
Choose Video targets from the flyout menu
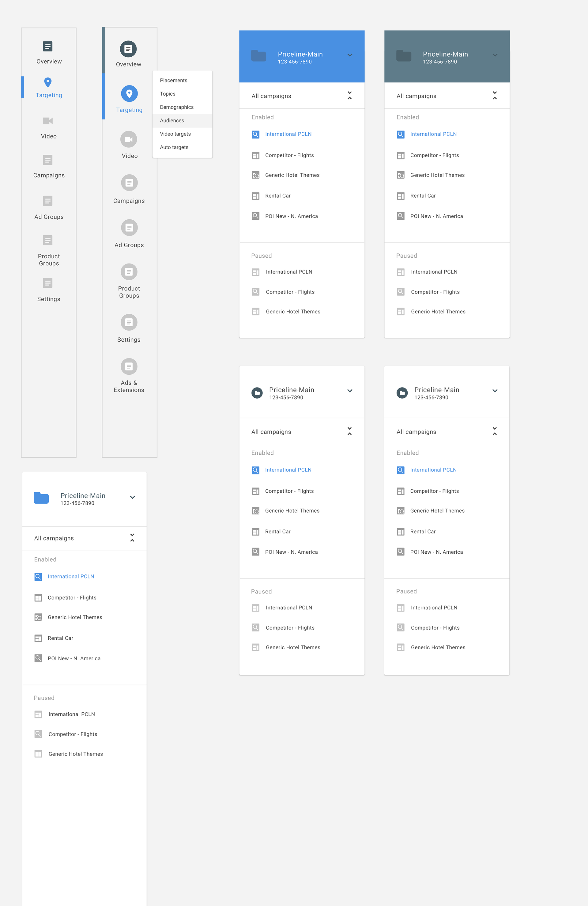pyautogui.click(x=182, y=134)
